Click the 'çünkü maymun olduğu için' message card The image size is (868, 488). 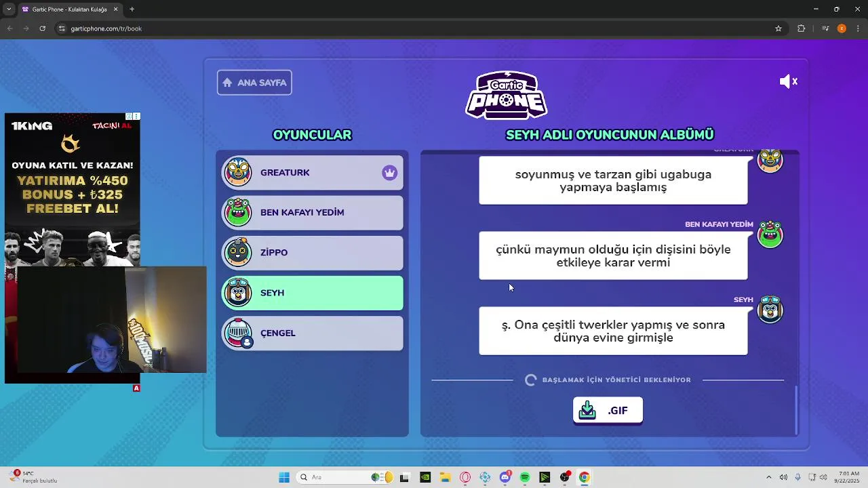pyautogui.click(x=613, y=256)
